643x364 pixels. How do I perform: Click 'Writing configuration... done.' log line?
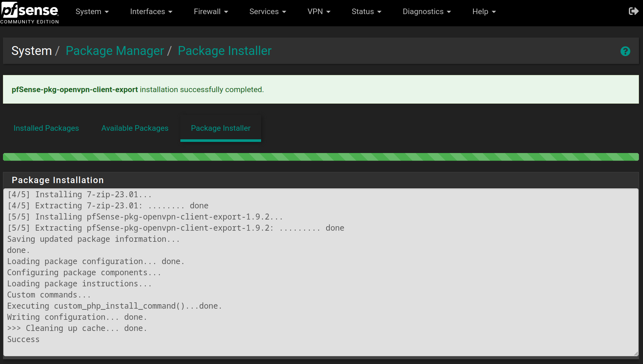[x=77, y=317]
